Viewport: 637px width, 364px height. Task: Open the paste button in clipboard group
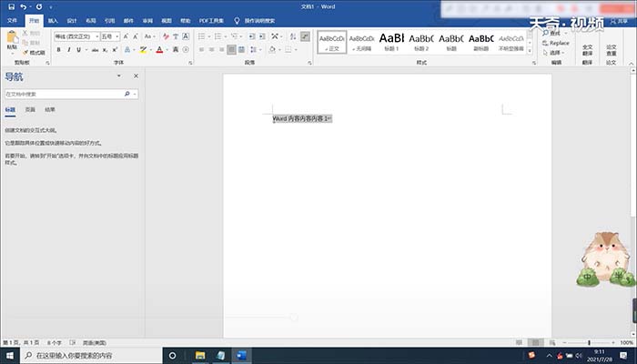click(12, 41)
